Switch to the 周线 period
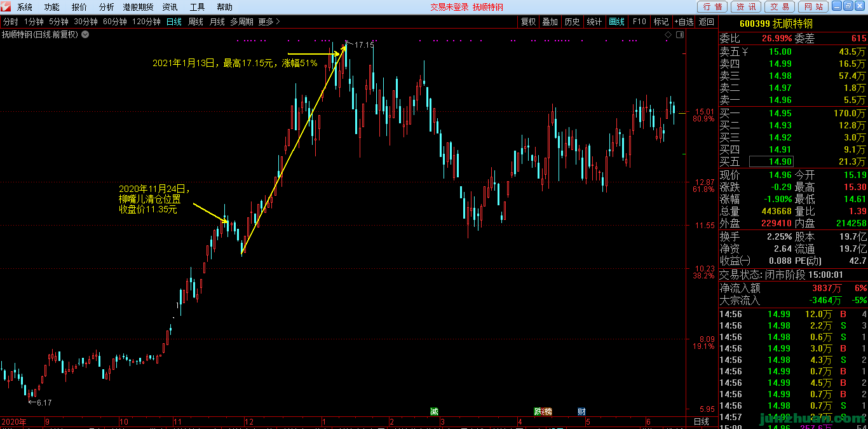 (x=196, y=22)
